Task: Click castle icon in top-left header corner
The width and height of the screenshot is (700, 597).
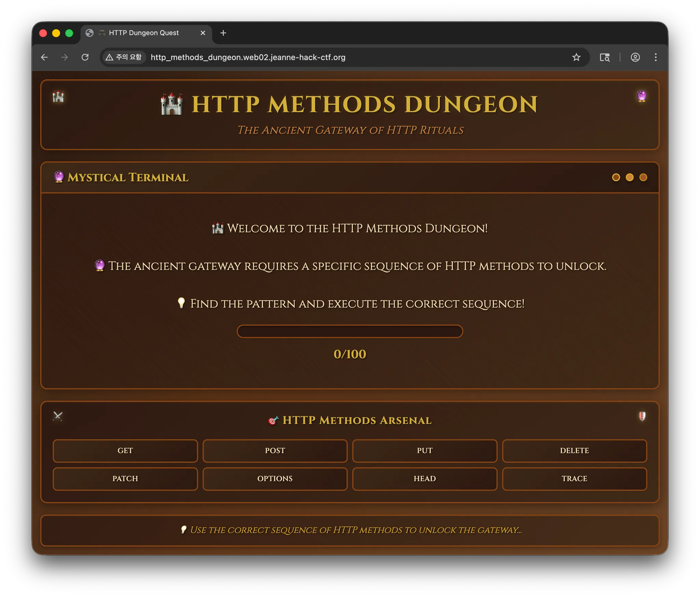Action: click(x=58, y=97)
